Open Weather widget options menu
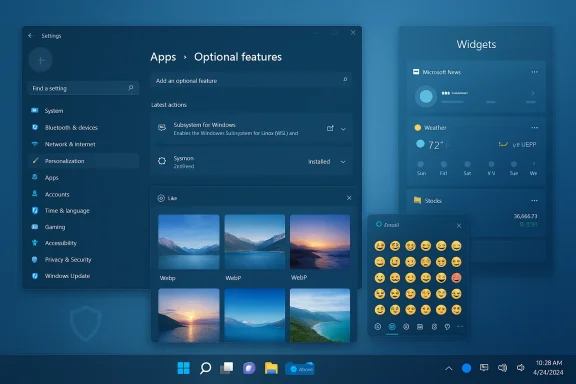This screenshot has height=384, width=576. (534, 128)
